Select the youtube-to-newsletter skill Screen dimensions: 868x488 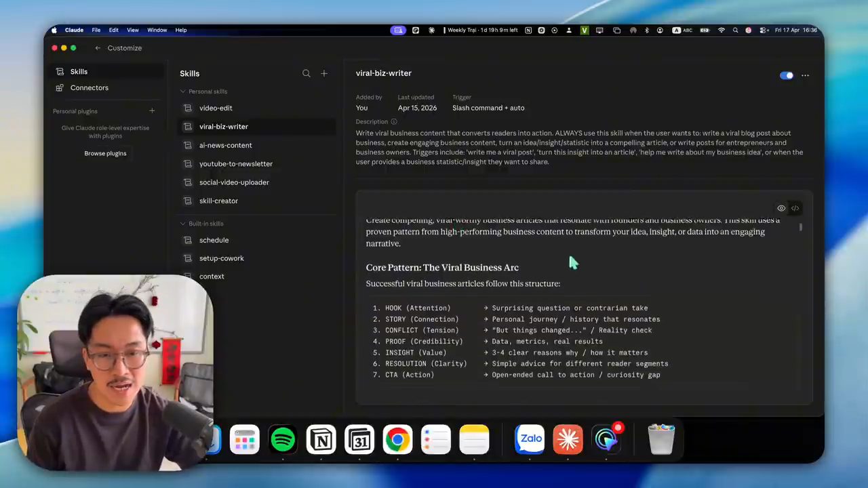click(236, 163)
